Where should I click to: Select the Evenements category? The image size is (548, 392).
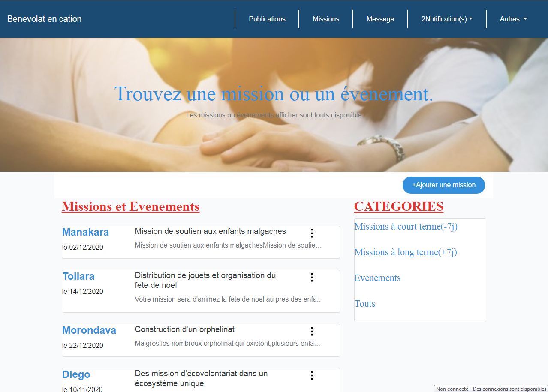click(x=377, y=278)
